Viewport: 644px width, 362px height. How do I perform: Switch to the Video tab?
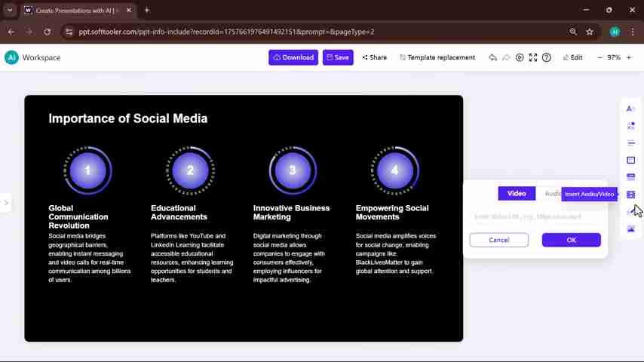[x=517, y=194]
